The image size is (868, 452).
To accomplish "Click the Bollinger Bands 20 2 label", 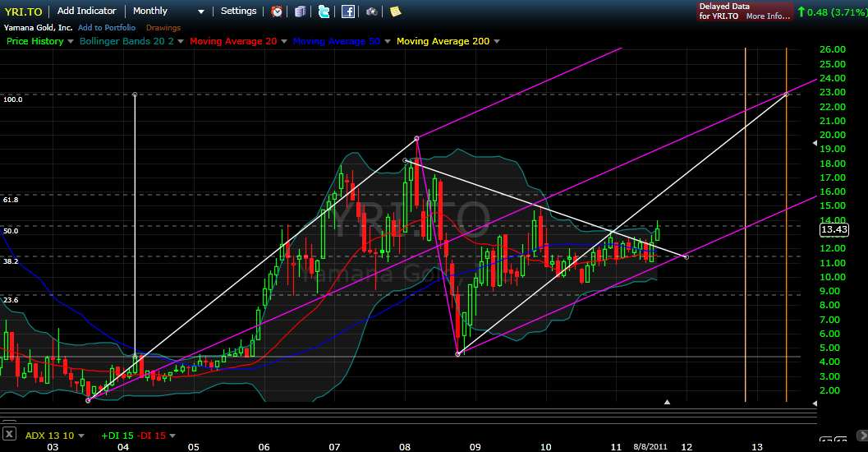I will (x=126, y=41).
